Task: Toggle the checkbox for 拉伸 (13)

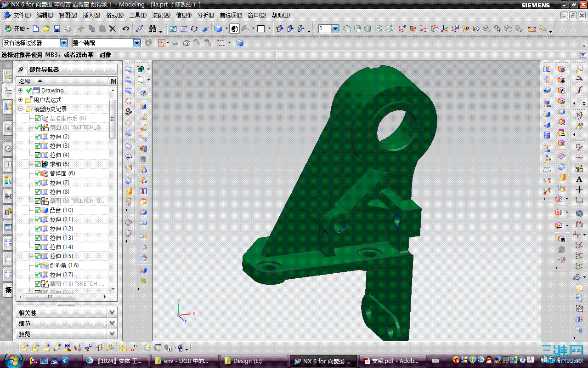Action: click(38, 238)
